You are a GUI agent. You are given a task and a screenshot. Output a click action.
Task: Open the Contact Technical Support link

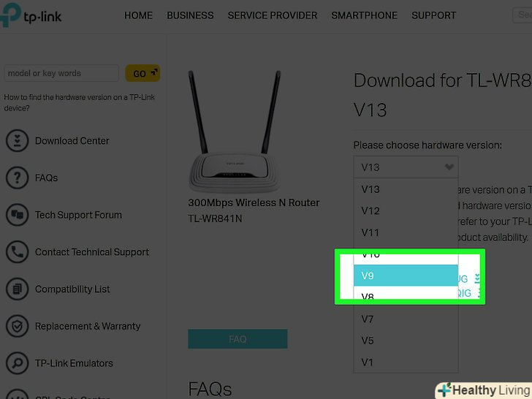click(x=92, y=251)
